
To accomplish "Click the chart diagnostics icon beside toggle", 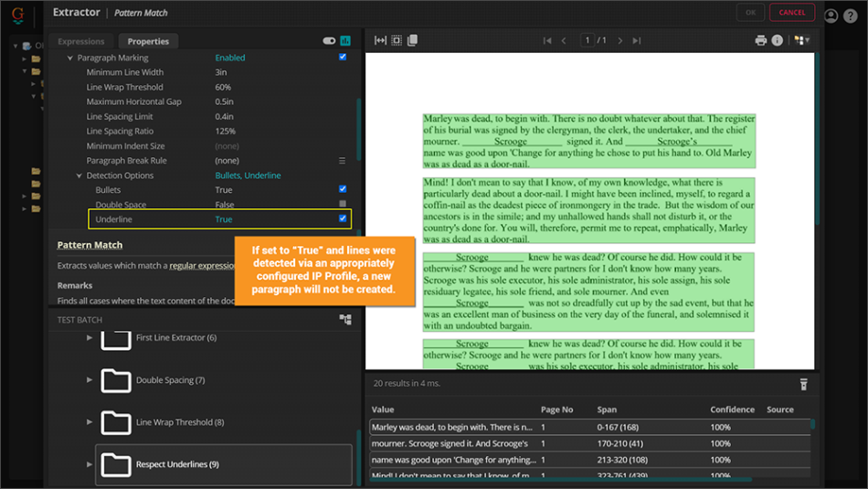I will (345, 40).
